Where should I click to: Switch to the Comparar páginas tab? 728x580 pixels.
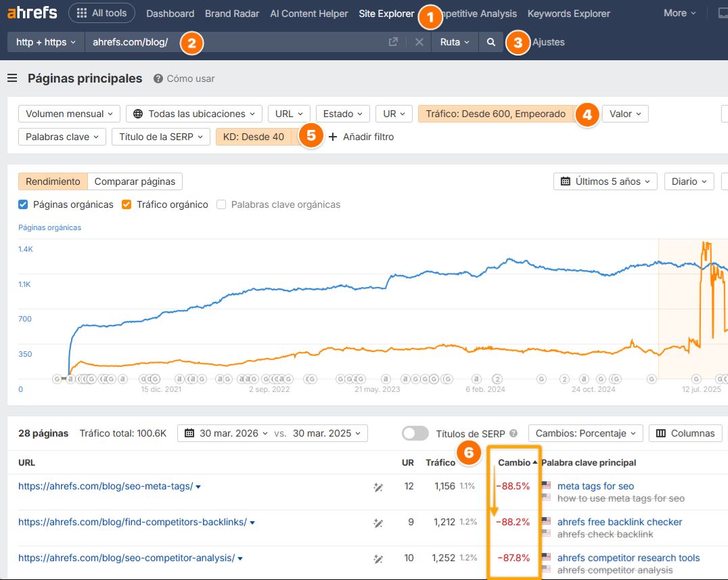coord(135,181)
